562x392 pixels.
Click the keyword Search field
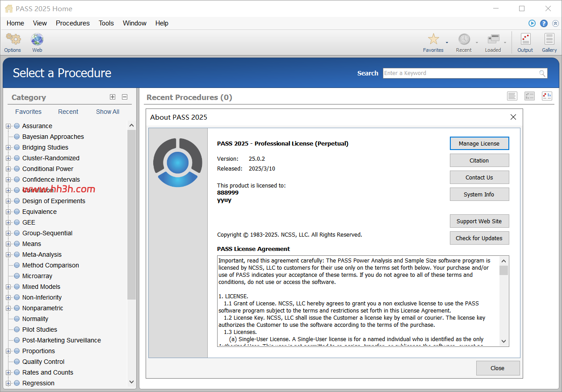coord(465,73)
